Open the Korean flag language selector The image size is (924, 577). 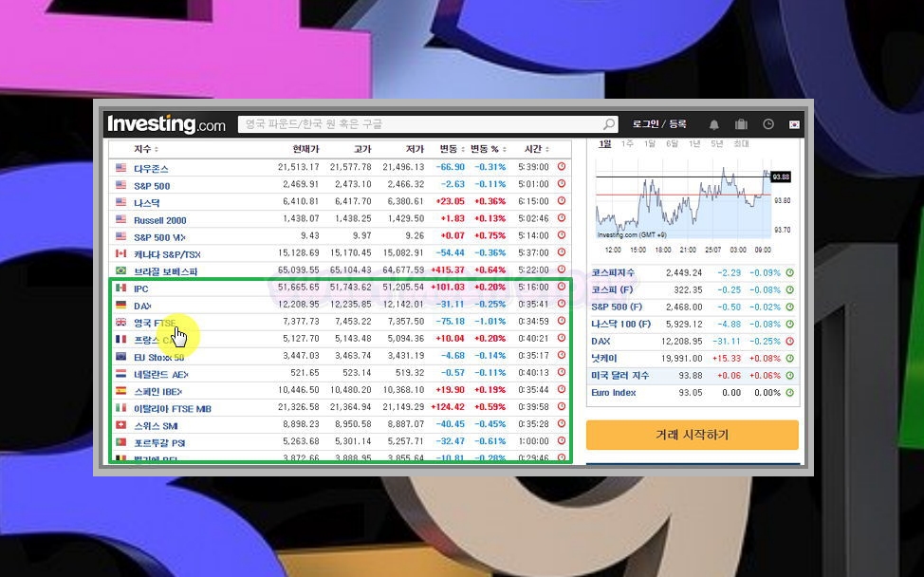794,124
